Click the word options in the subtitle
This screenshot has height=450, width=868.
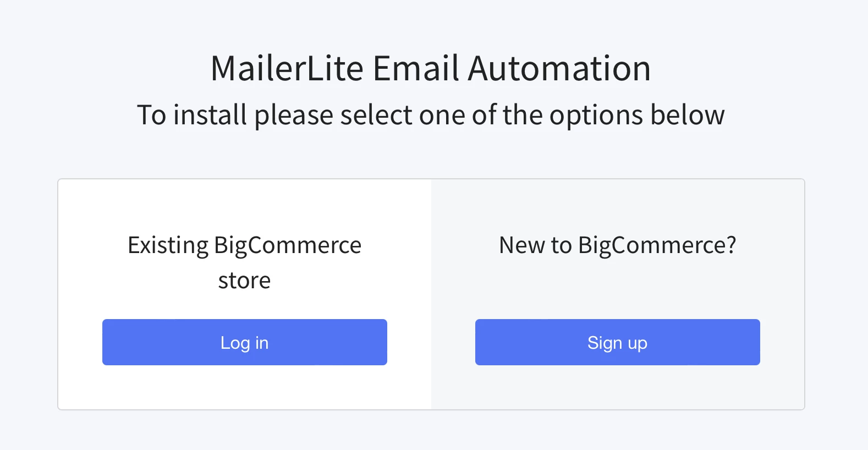click(x=596, y=115)
